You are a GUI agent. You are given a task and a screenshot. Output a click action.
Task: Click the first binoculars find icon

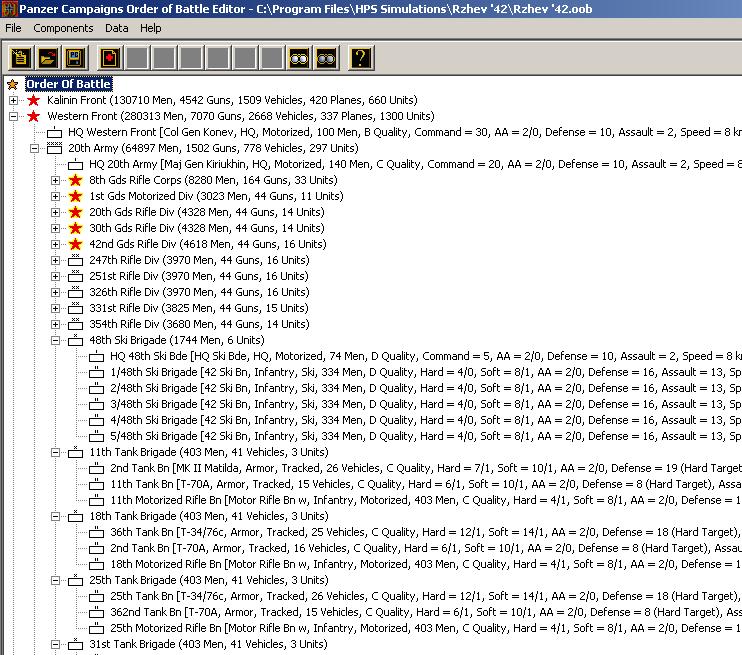tap(298, 58)
